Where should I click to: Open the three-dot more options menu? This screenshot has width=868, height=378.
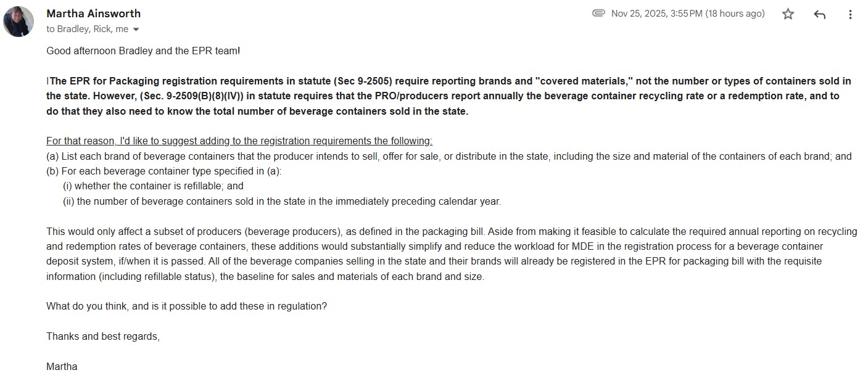pos(851,14)
